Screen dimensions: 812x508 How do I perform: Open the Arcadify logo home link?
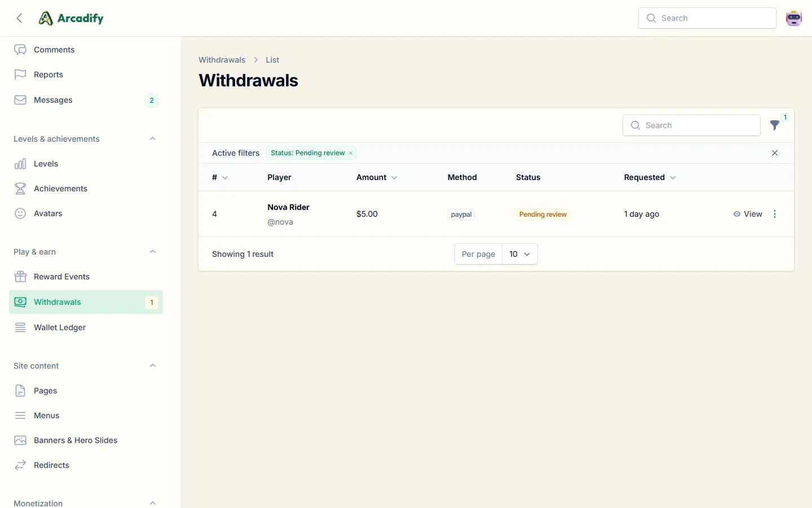tap(71, 18)
